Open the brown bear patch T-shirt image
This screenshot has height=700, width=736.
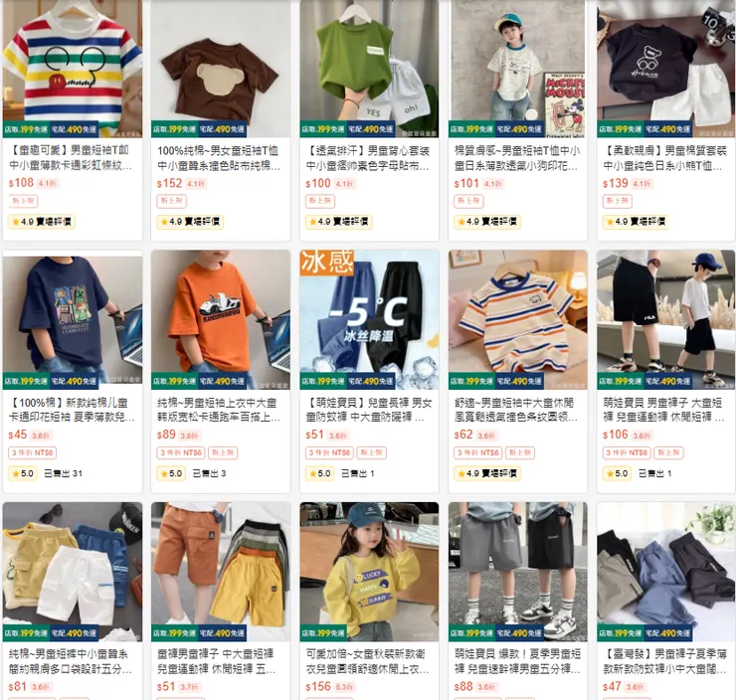point(221,69)
